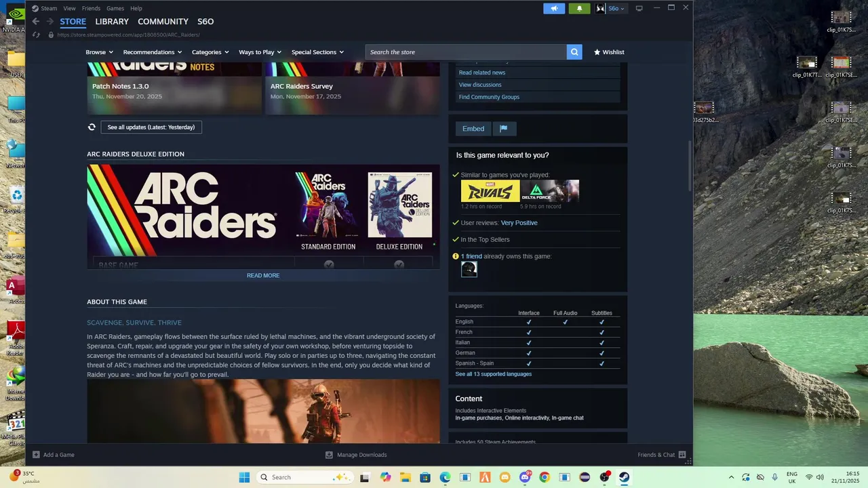Expand the Special Sections dropdown

317,52
